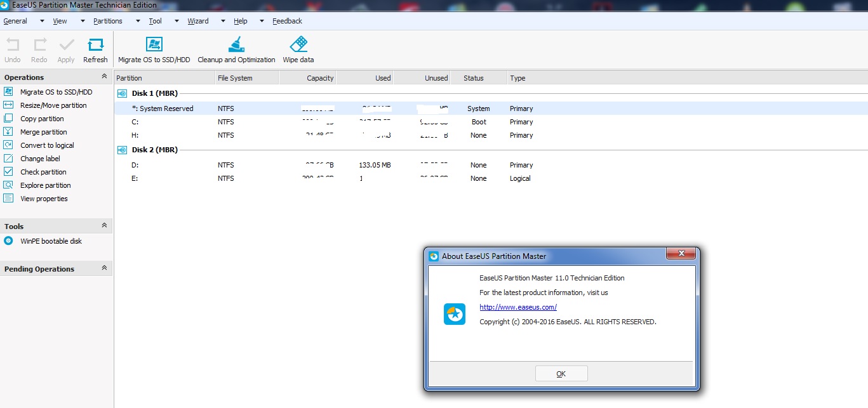The height and width of the screenshot is (408, 868).
Task: Click the WinPE bootable disk icon
Action: click(8, 241)
